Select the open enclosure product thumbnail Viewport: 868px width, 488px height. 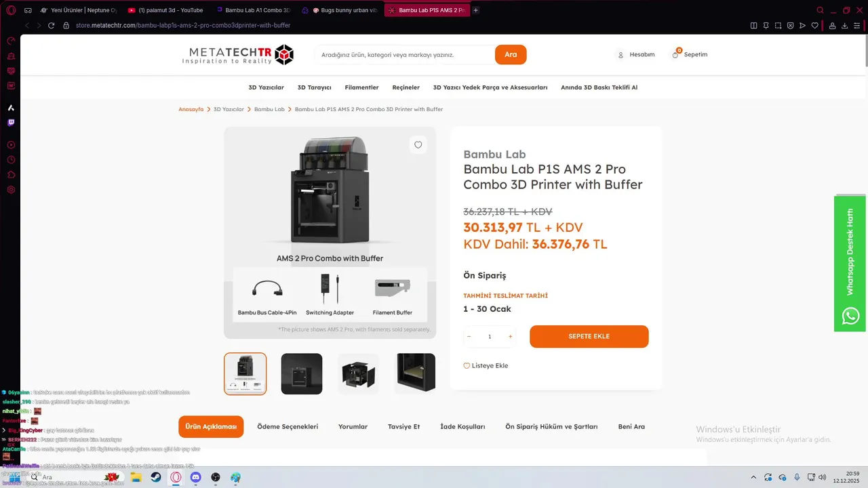(x=358, y=373)
